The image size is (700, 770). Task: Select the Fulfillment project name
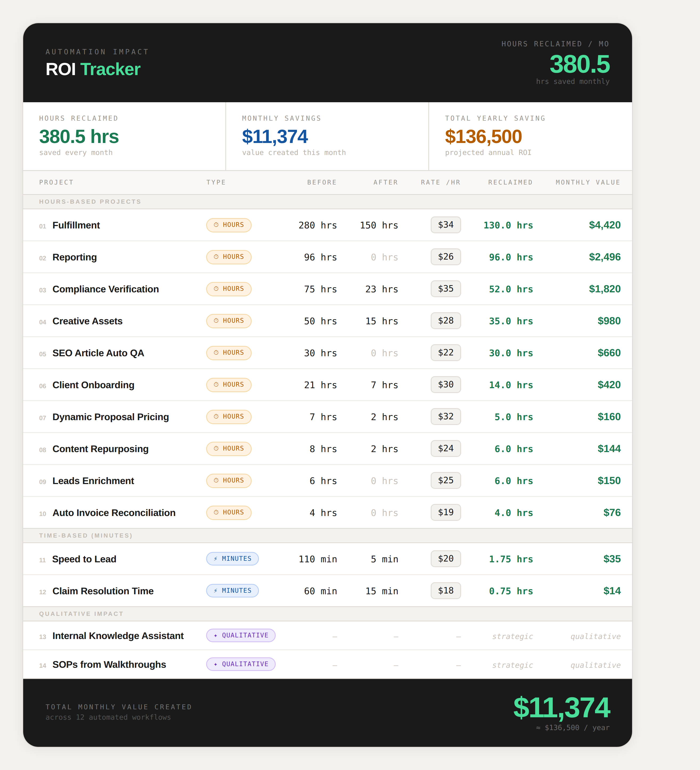click(76, 225)
